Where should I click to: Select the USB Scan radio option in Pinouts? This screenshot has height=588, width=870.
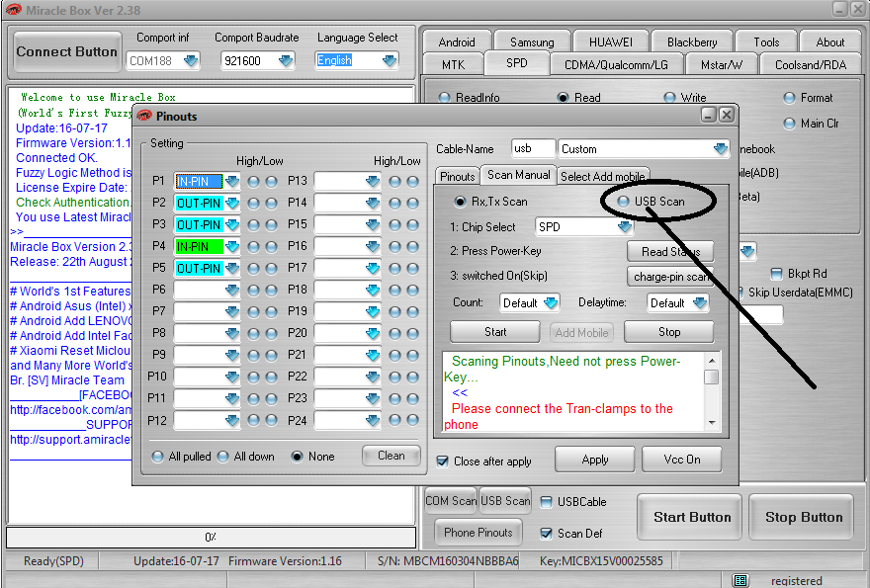tap(623, 202)
